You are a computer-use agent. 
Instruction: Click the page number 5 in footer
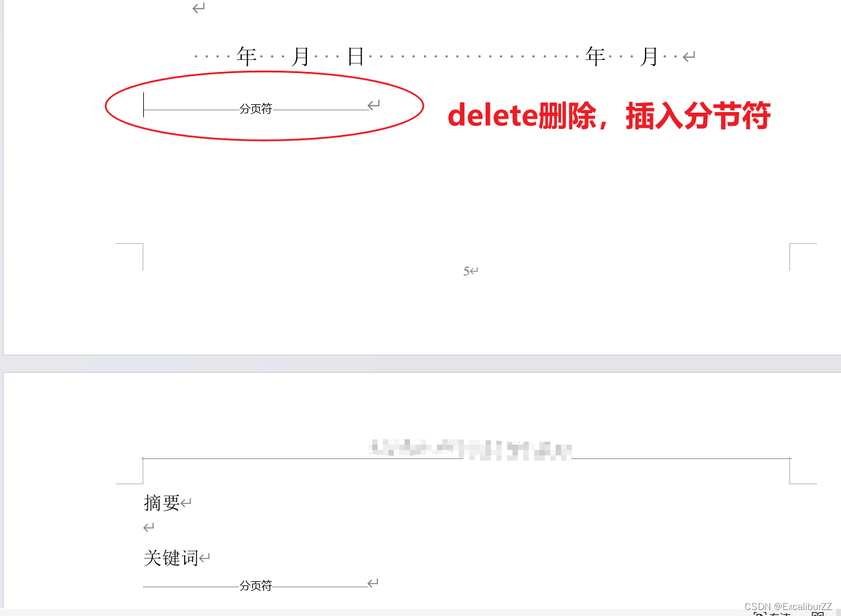[466, 271]
